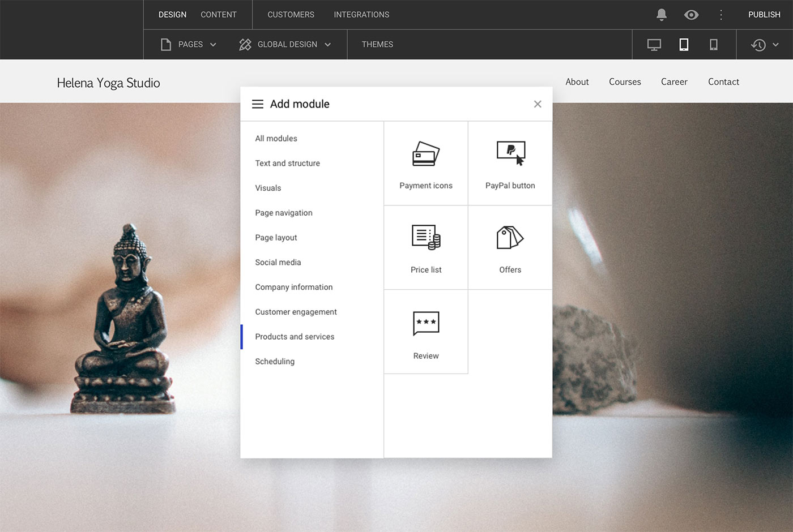Image resolution: width=793 pixels, height=532 pixels.
Task: Expand the Global Design dropdown
Action: click(285, 45)
